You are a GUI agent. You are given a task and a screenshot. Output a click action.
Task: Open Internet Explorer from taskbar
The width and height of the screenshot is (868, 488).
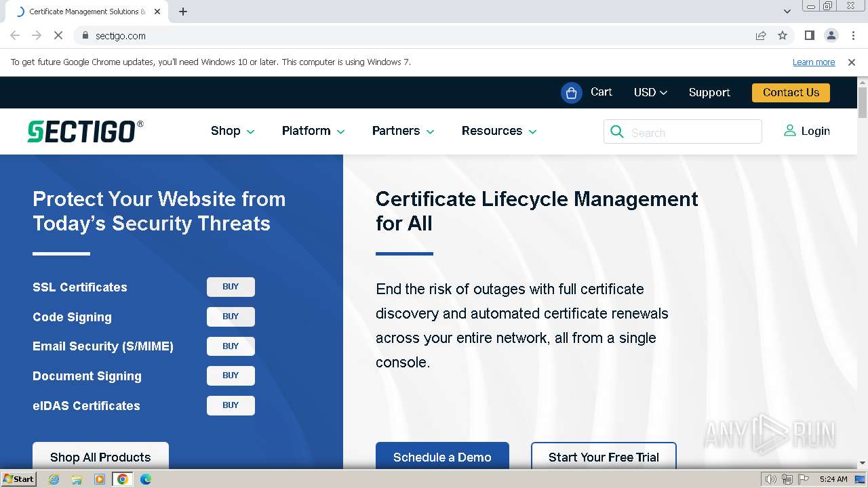(54, 479)
